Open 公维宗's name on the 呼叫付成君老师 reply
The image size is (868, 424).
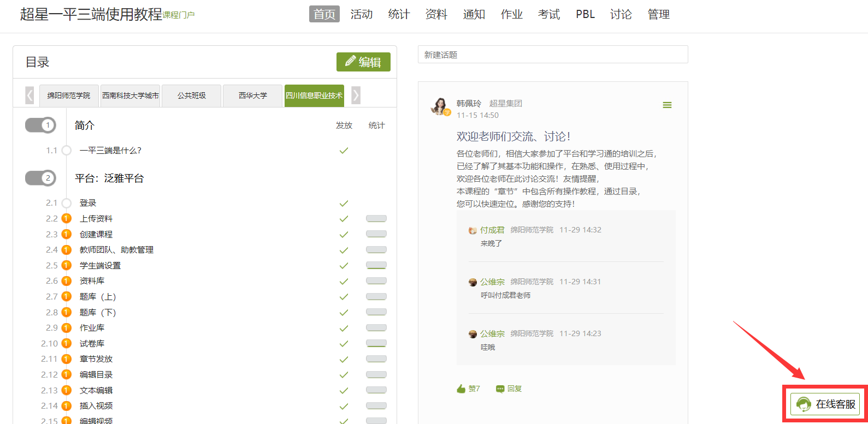point(492,282)
